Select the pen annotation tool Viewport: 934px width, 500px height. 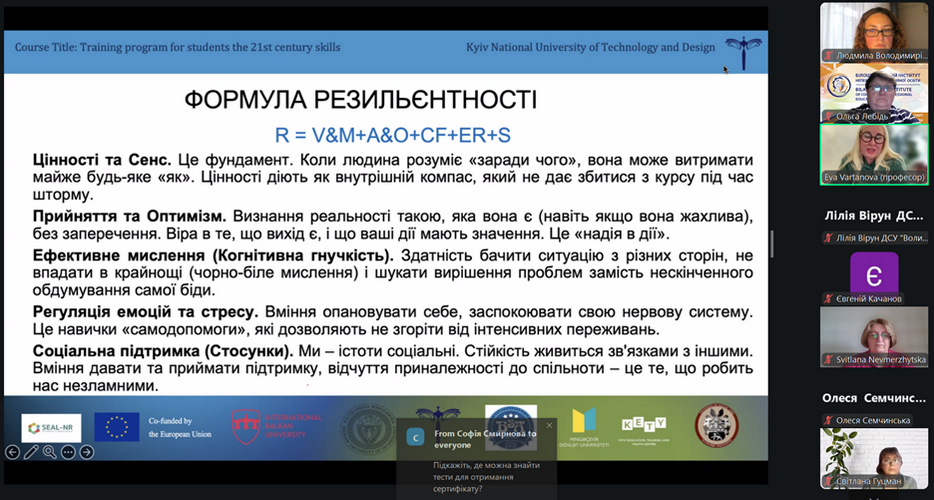(30, 452)
